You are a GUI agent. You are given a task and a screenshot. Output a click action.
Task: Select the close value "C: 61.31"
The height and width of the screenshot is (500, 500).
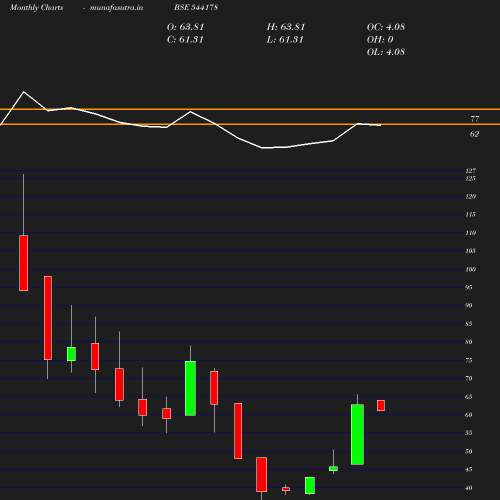(x=185, y=40)
